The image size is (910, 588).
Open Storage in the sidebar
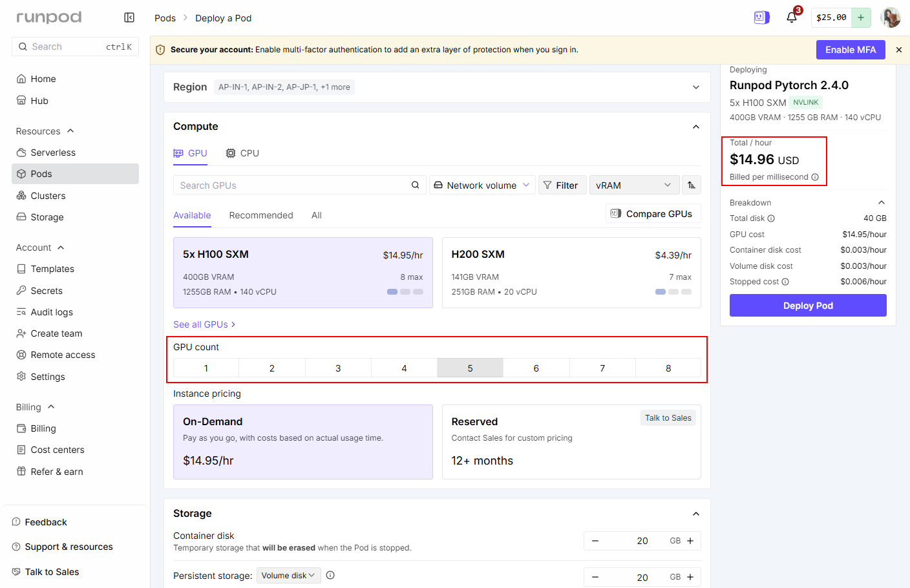[x=75, y=217]
